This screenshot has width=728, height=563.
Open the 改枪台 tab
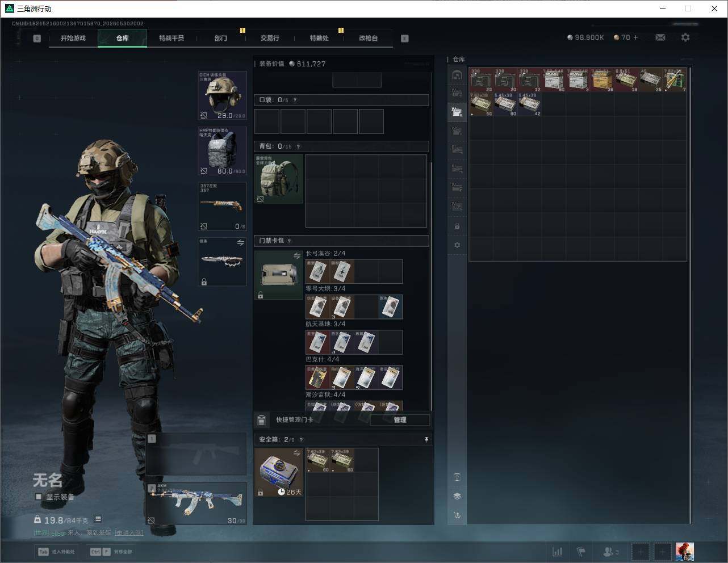[368, 38]
